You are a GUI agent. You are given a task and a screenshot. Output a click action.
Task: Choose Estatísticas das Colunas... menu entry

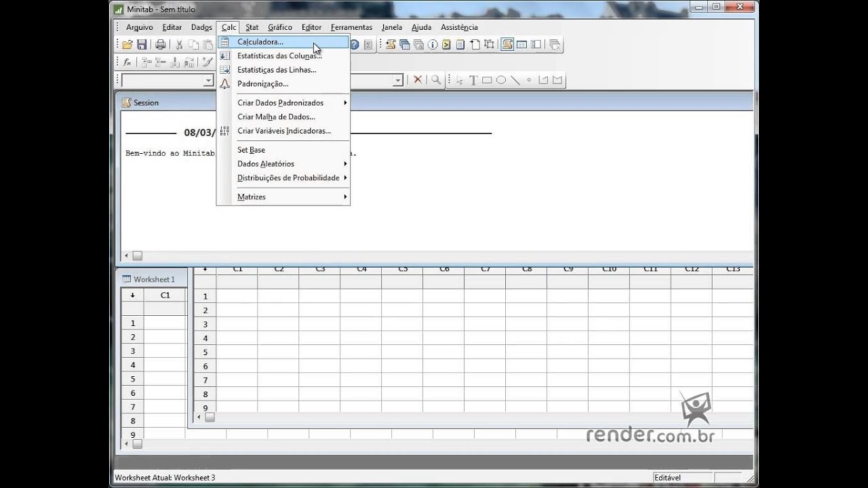(x=283, y=56)
